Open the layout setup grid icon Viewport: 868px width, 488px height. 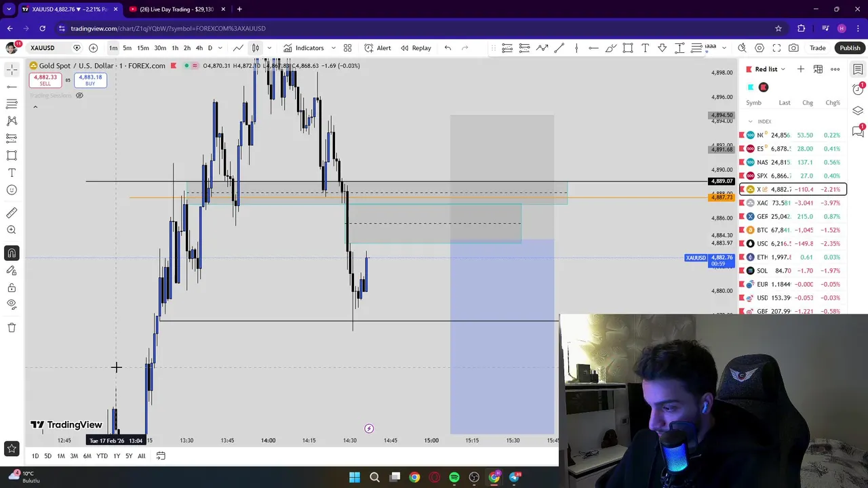click(x=347, y=47)
